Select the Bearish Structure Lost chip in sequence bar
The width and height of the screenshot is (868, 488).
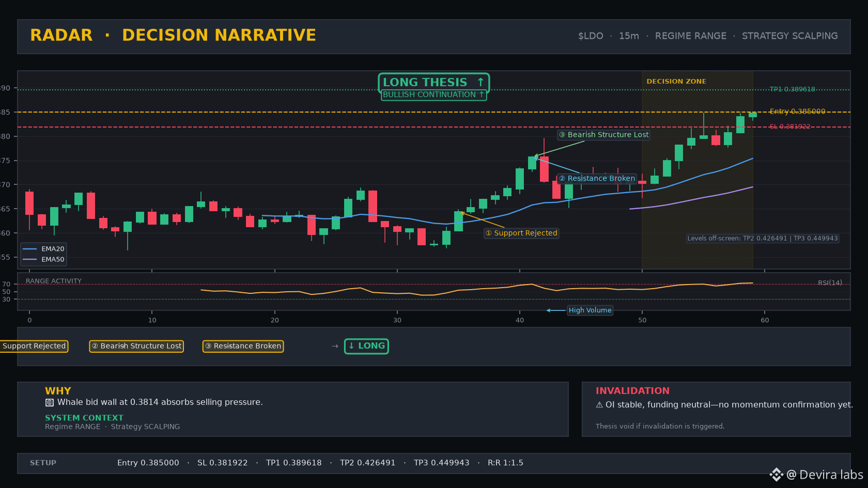tap(136, 346)
